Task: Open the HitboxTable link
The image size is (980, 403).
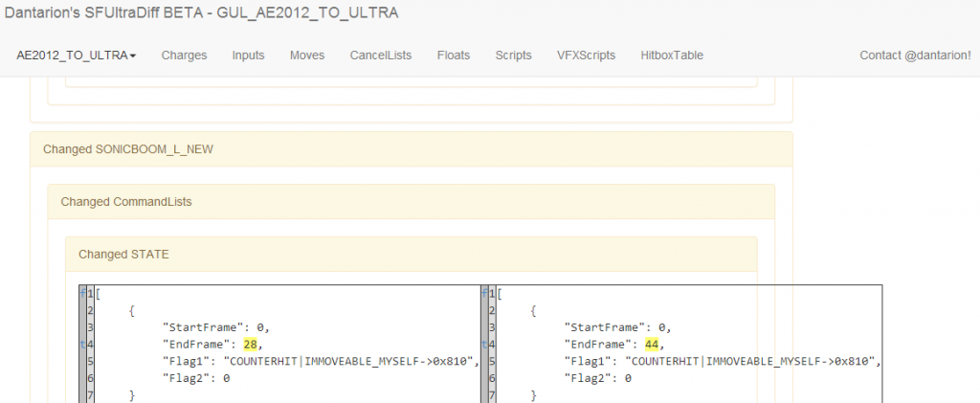Action: (x=672, y=55)
